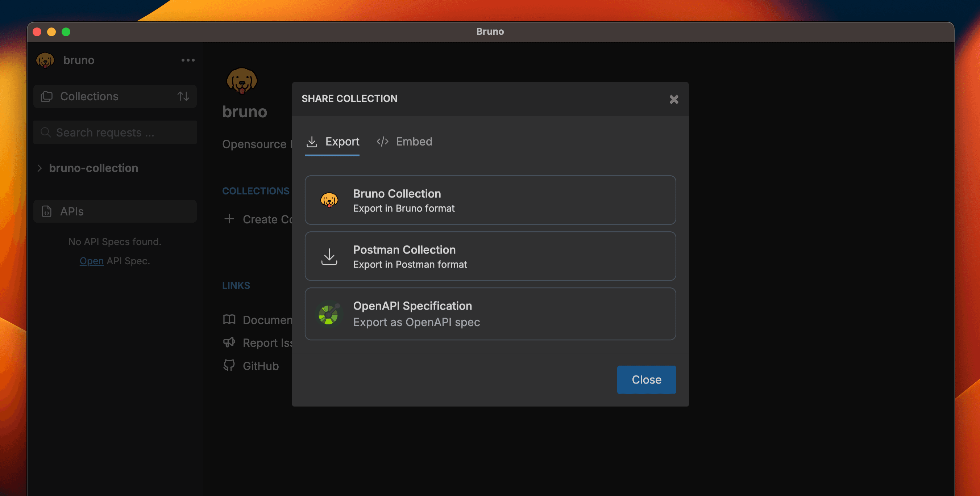Click the GitHub icon link
980x496 pixels.
click(229, 365)
